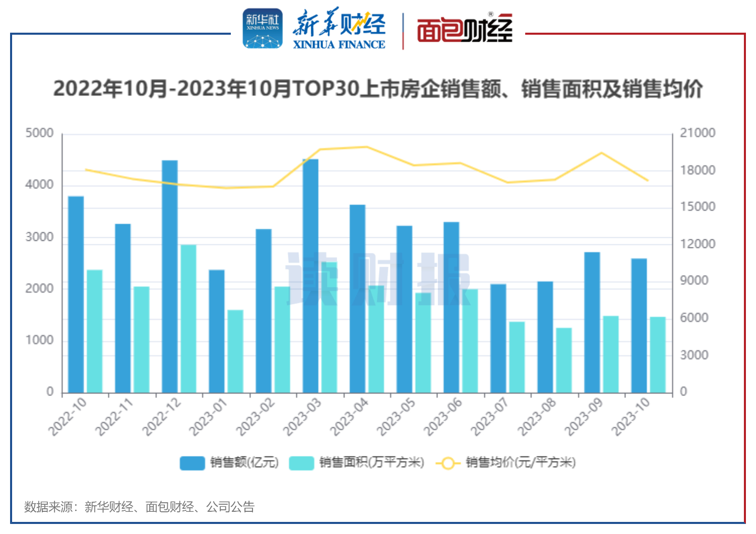The image size is (756, 534).
Task: Click the 2023-10 x-axis label
Action: [x=631, y=417]
